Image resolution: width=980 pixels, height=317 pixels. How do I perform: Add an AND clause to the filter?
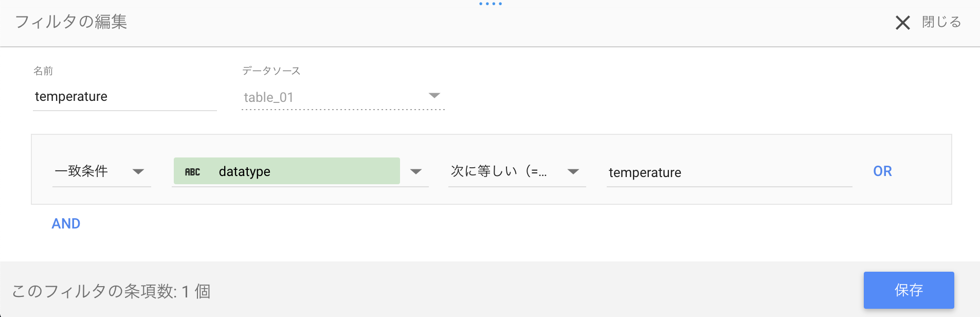(66, 223)
